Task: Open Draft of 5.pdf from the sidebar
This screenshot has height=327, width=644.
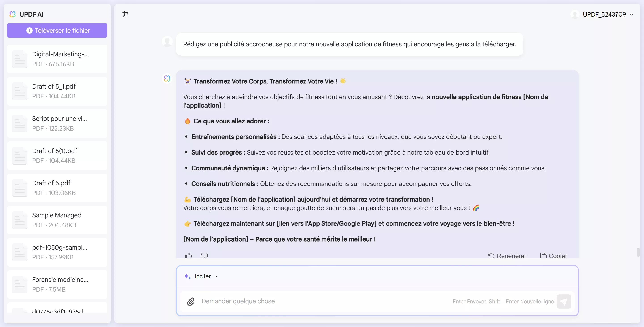Action: click(x=57, y=187)
